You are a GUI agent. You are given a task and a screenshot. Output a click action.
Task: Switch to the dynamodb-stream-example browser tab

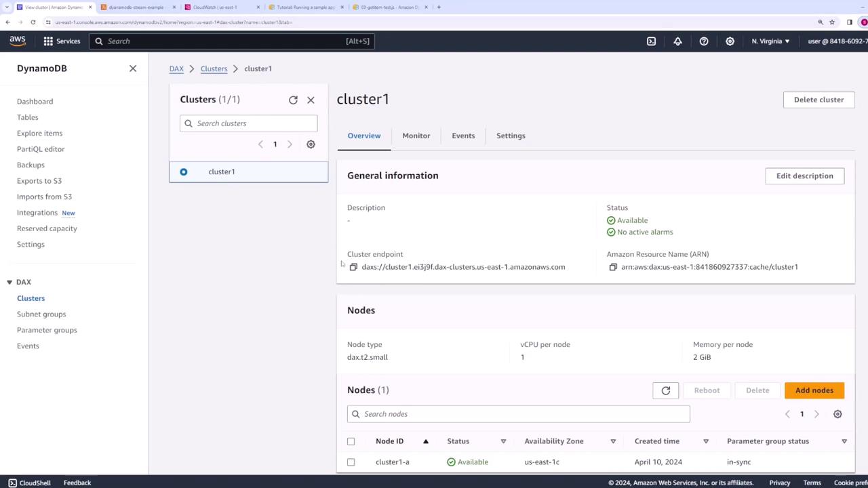136,7
